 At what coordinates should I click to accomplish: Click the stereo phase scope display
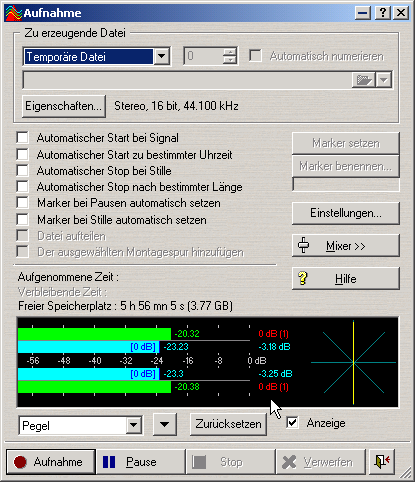point(354,362)
